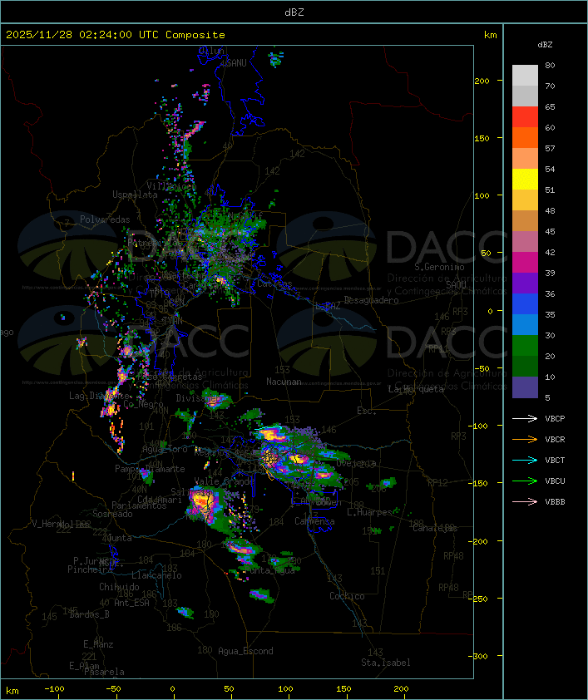Click the Chihuido place label
588x700 pixels.
click(x=119, y=587)
